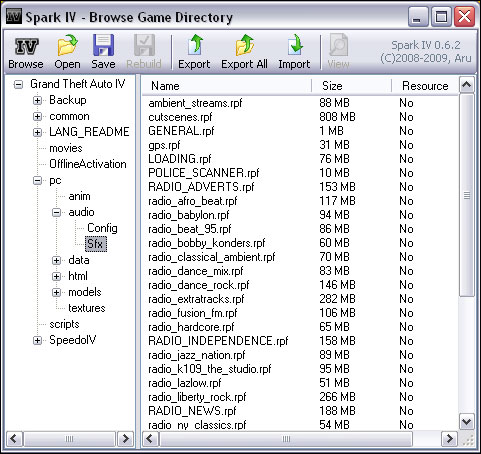481x454 pixels.
Task: Select the textures folder in tree
Action: tap(87, 308)
